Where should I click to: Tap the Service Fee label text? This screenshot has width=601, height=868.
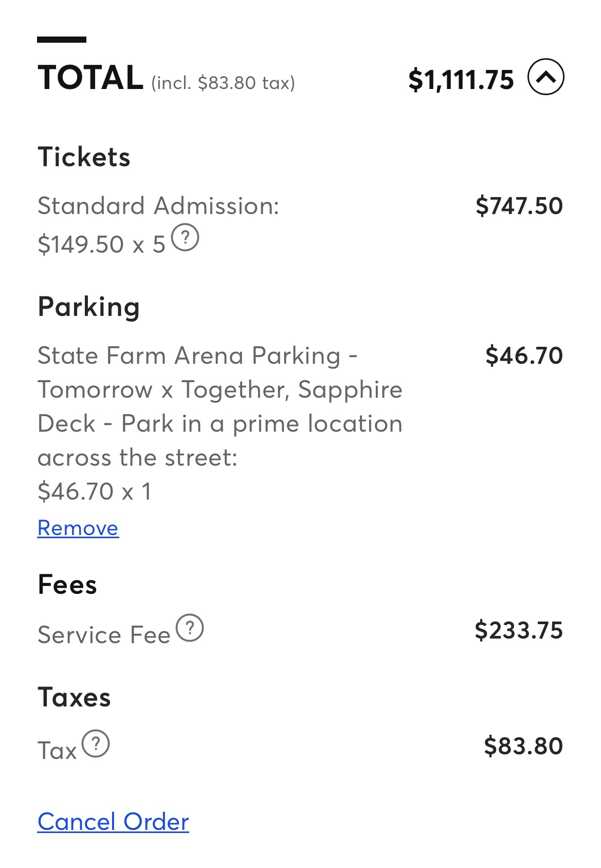(104, 634)
